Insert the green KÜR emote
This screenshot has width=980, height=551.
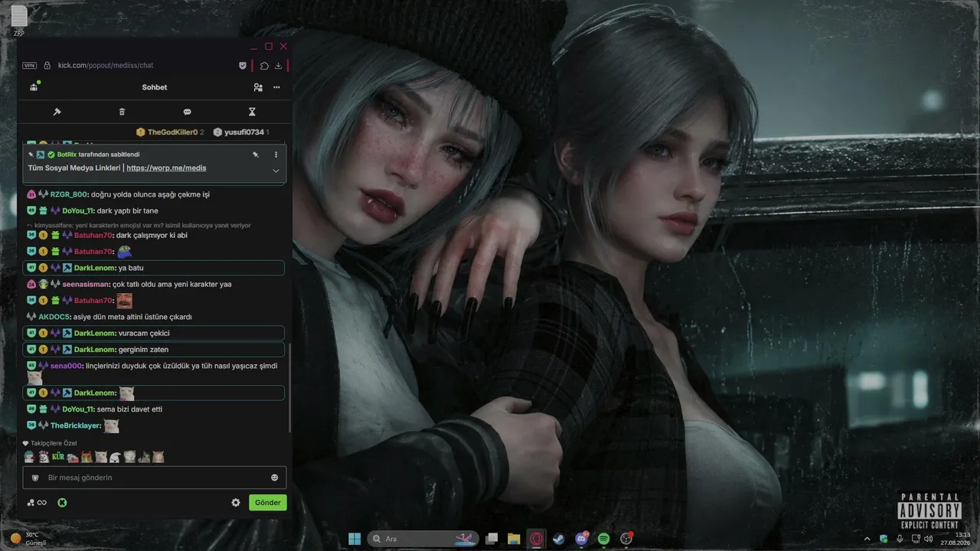tap(58, 457)
